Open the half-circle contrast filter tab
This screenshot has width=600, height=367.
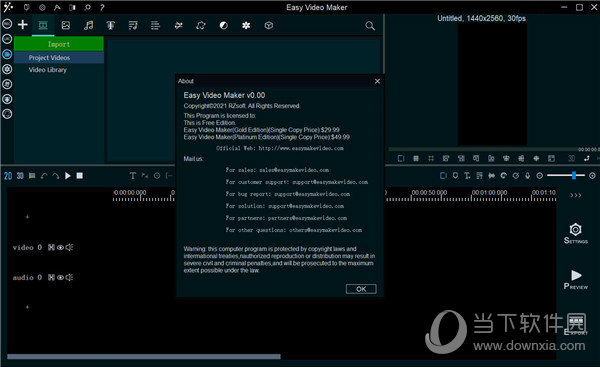[x=223, y=25]
